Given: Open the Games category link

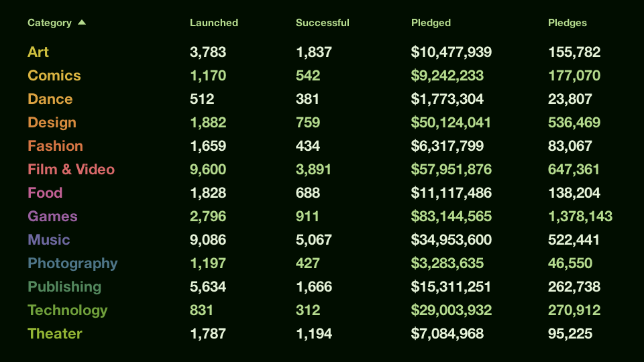Looking at the screenshot, I should 52,216.
